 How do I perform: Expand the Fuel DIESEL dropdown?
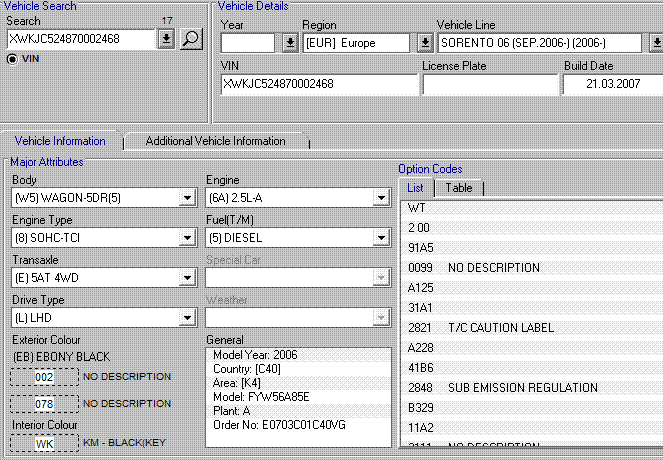tap(380, 238)
